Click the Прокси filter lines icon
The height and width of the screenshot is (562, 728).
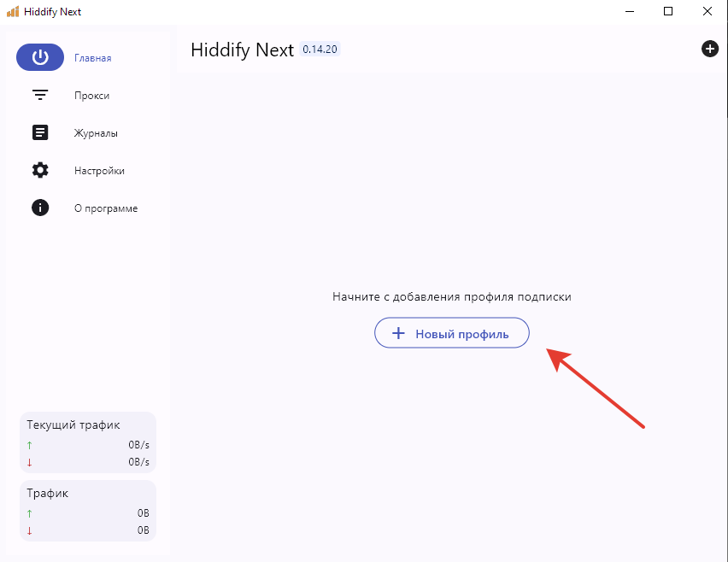pos(40,96)
